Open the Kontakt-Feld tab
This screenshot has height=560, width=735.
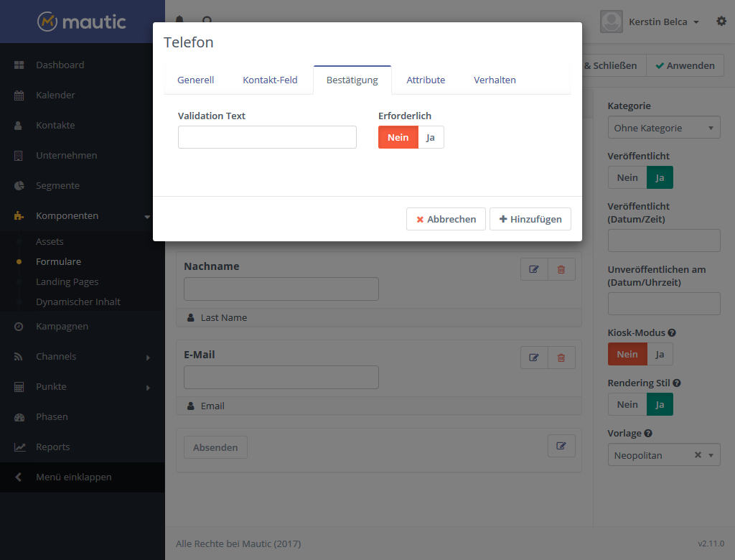click(270, 80)
